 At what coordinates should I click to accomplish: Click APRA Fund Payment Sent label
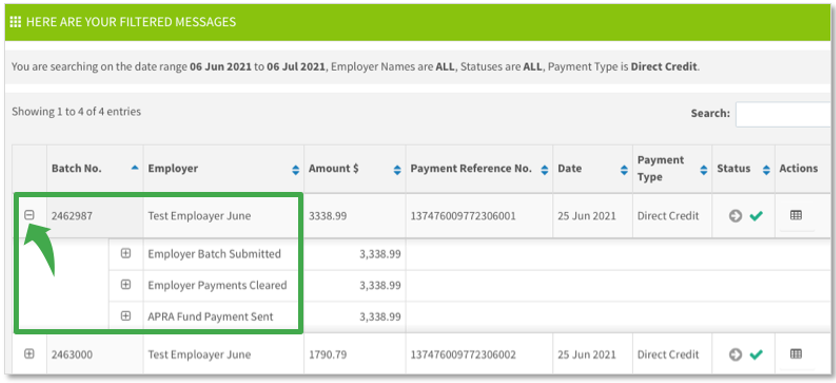click(x=210, y=317)
